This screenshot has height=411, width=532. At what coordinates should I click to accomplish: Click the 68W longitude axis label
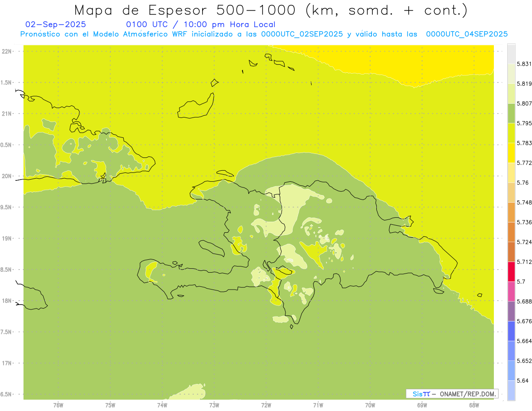(474, 405)
